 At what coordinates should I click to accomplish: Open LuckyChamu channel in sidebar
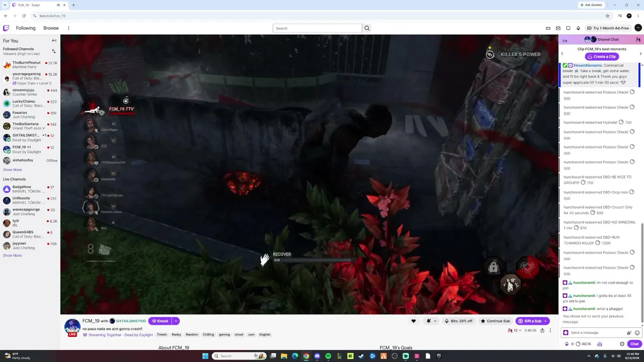[x=30, y=103]
